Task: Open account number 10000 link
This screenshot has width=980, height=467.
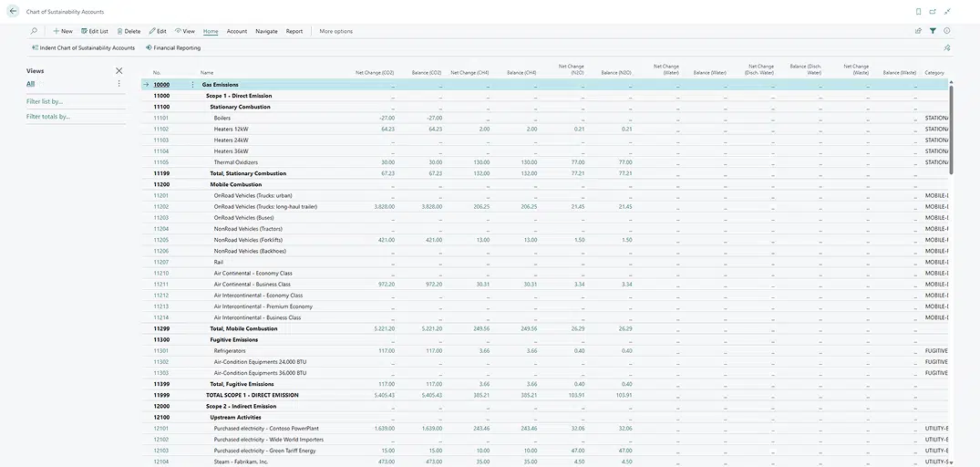Action: 161,85
